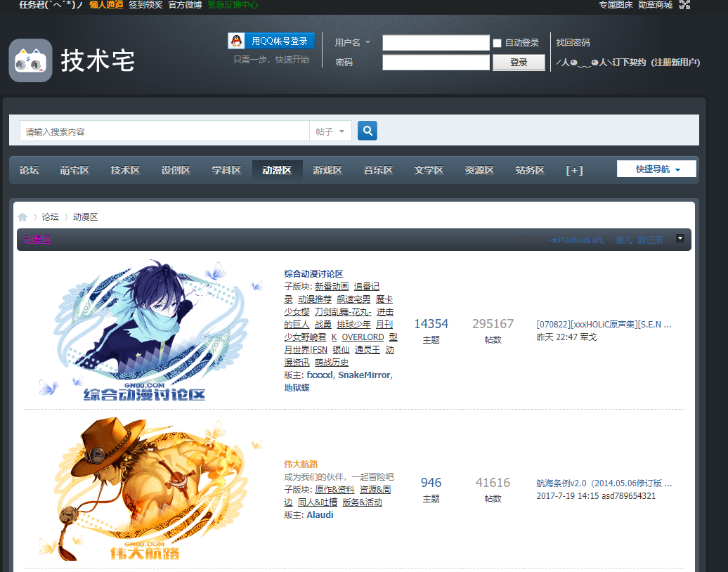Image resolution: width=728 pixels, height=572 pixels.
Task: Click the 技术宅 cat logo icon
Action: [x=31, y=60]
